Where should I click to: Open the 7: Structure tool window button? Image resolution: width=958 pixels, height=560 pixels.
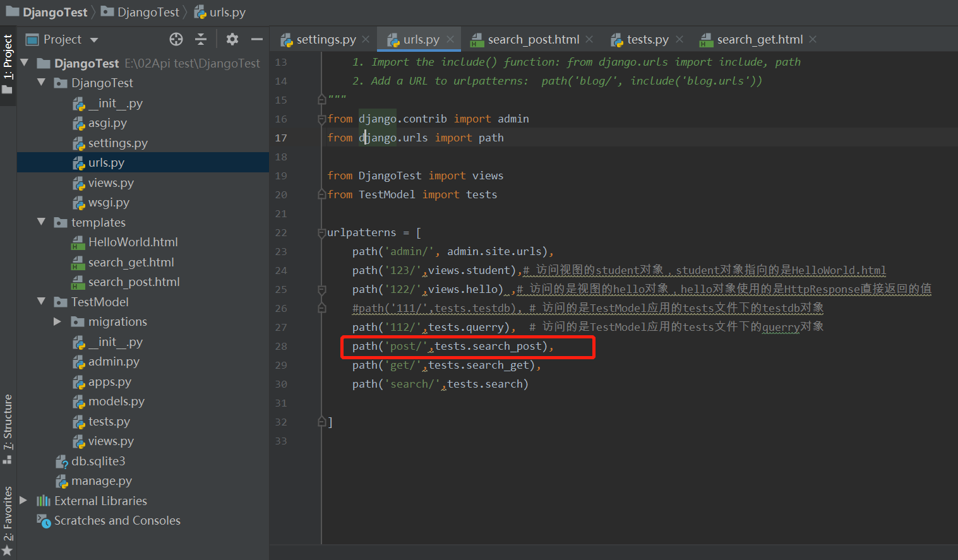[8, 429]
